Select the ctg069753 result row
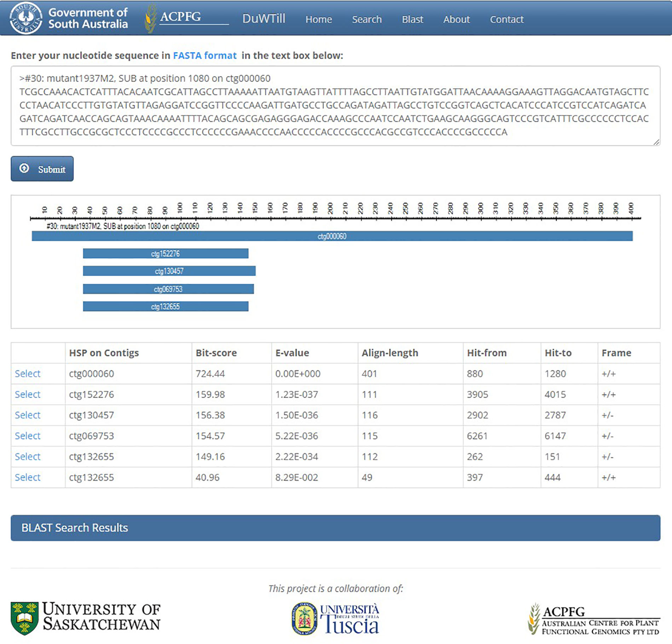Screen dimensions: 672x644 [x=28, y=436]
